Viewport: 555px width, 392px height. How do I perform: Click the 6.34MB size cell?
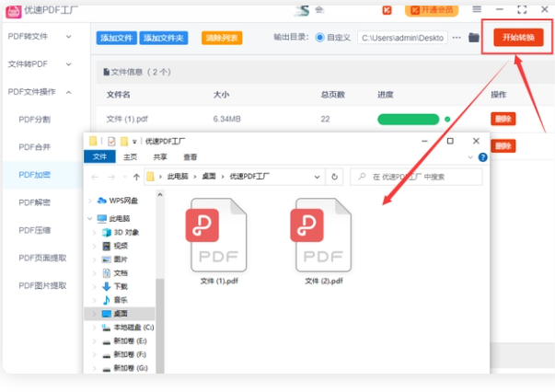[x=227, y=120]
